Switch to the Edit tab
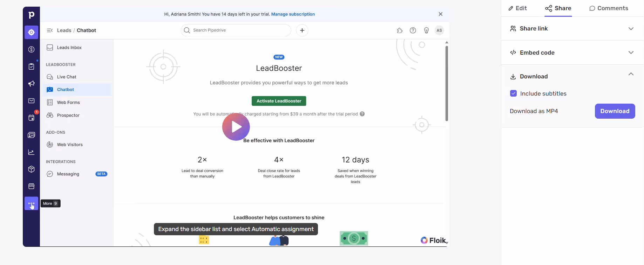 (518, 8)
